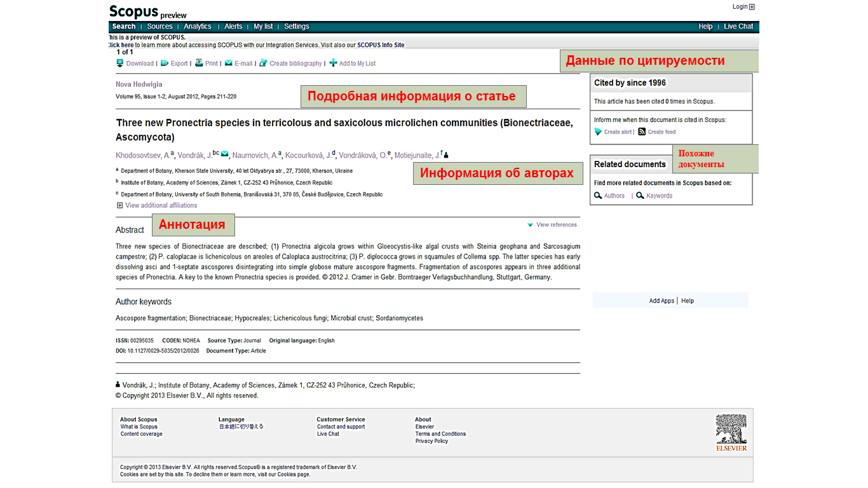Click the Export icon
Viewport: 868px width, 488px height.
pyautogui.click(x=165, y=64)
